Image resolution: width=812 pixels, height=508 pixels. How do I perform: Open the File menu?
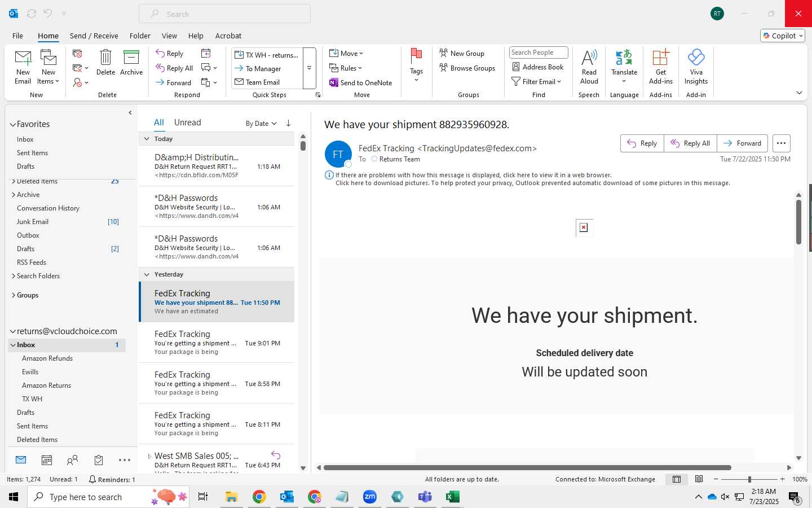click(17, 36)
